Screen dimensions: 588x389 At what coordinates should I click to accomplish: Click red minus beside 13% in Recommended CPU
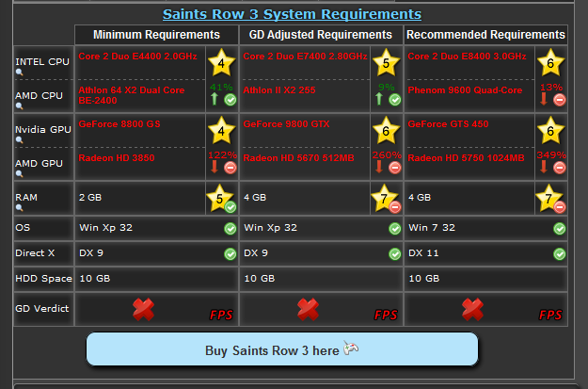point(560,100)
